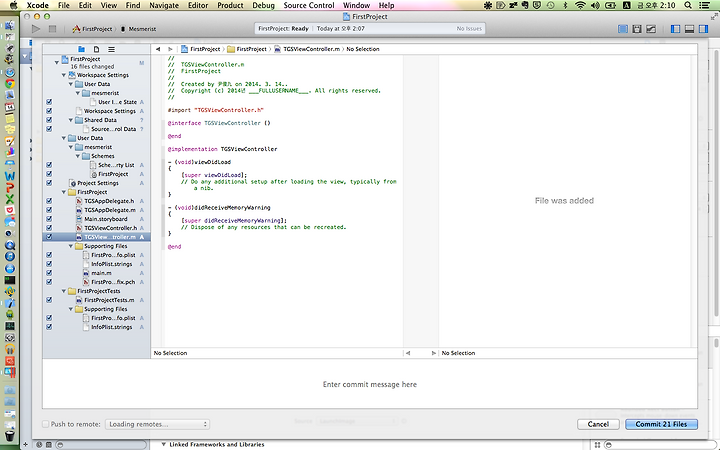Click the Mesmerist device destination in toolbar
Screen dimensions: 720x450
pyautogui.click(x=138, y=29)
